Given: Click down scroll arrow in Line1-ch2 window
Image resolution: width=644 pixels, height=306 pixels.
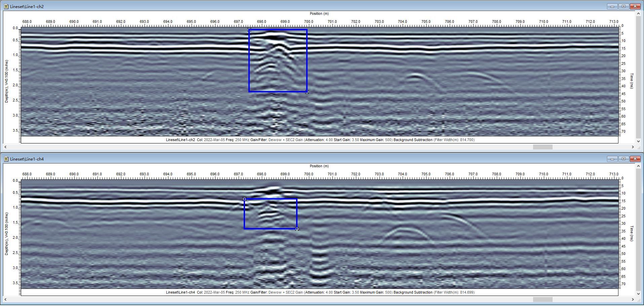Looking at the screenshot, I should pos(638,141).
